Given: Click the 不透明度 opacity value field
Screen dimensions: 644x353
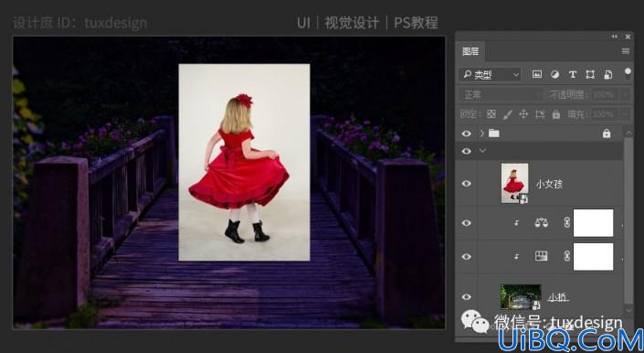Looking at the screenshot, I should point(603,95).
